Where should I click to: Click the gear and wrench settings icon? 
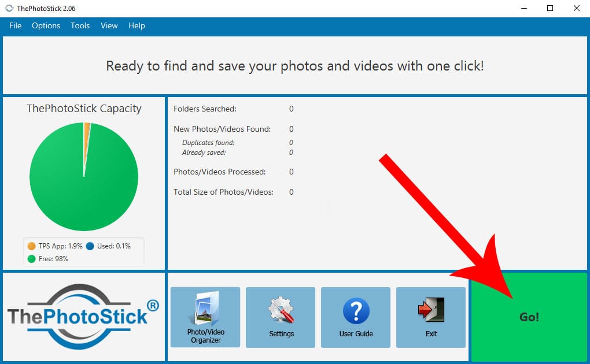tap(280, 307)
